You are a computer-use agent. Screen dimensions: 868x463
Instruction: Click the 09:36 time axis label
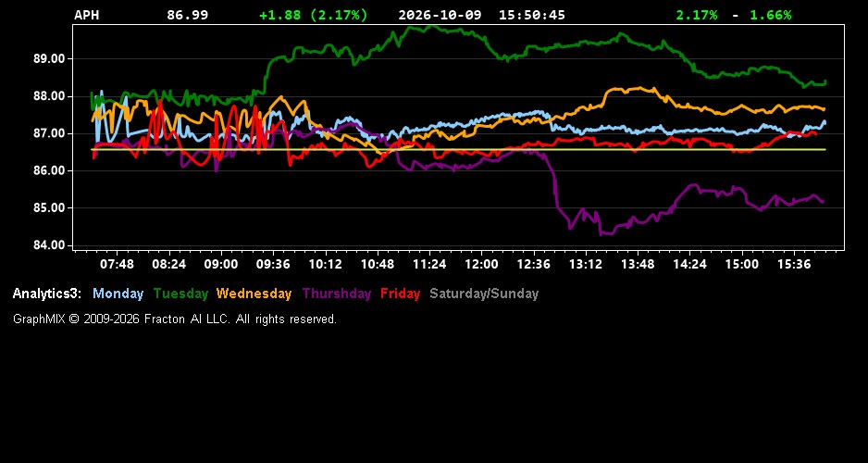[x=273, y=264]
